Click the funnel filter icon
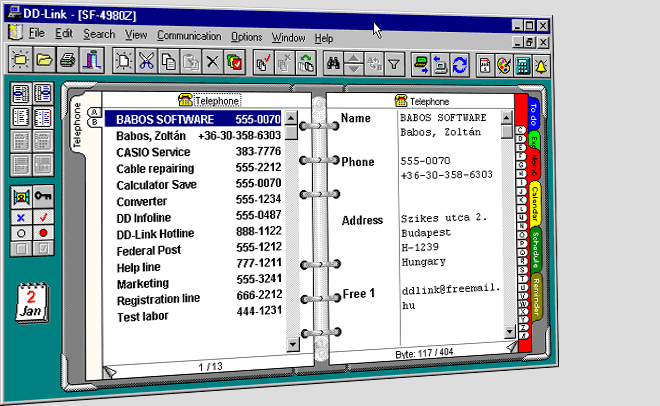 tap(394, 62)
